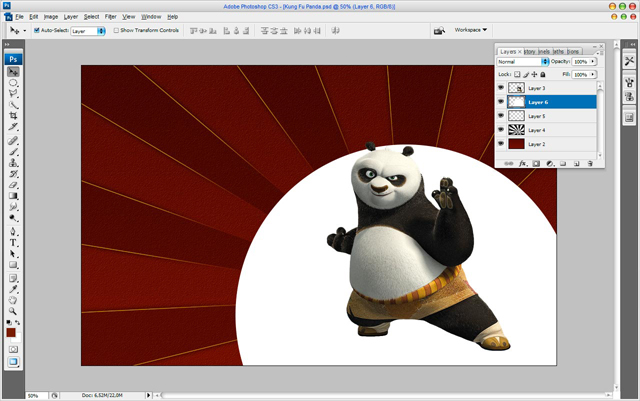Toggle lock all for the layer
The image size is (640, 401).
tap(543, 74)
